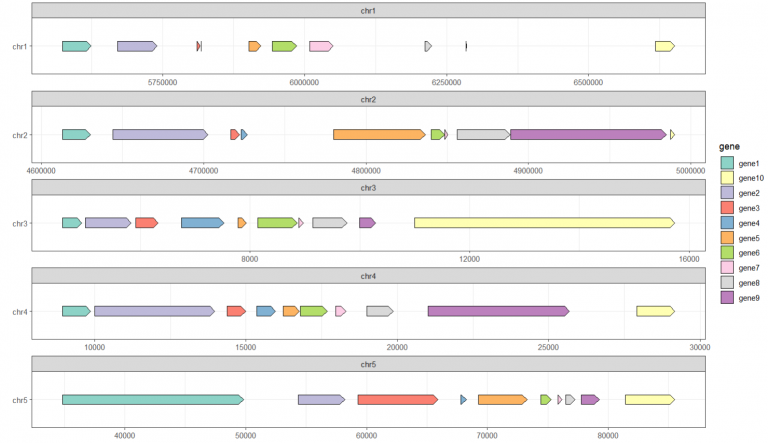Select the orange gene5 arrow in chr2
The height and width of the screenshot is (443, 768).
378,135
